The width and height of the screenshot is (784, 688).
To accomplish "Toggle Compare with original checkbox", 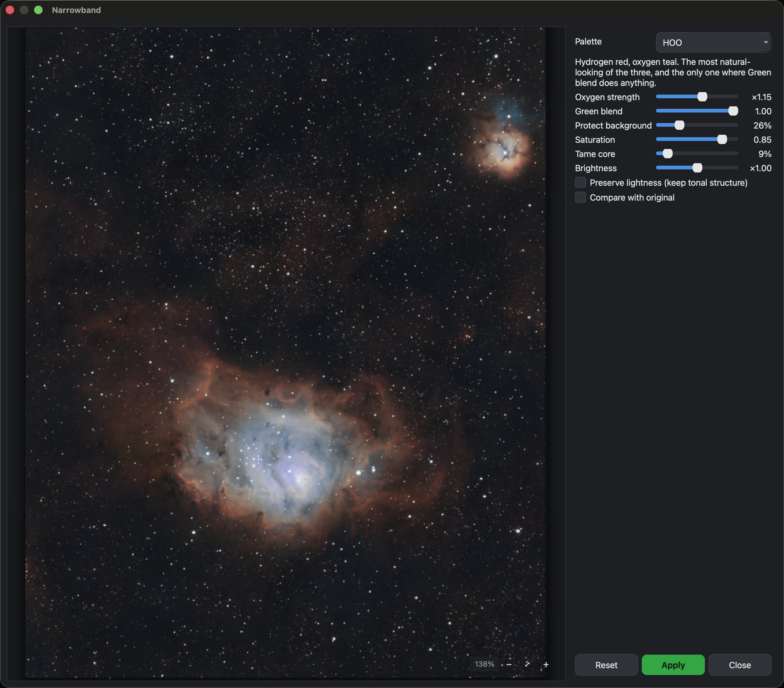I will click(580, 197).
